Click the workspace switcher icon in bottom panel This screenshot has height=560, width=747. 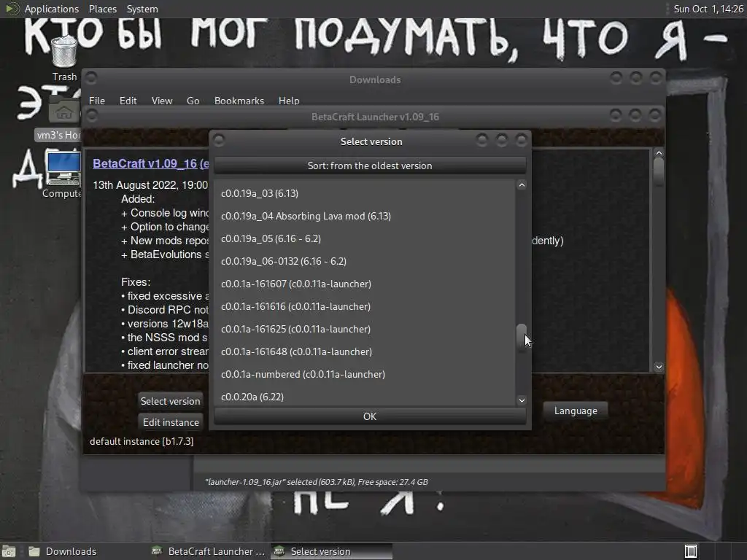(690, 551)
